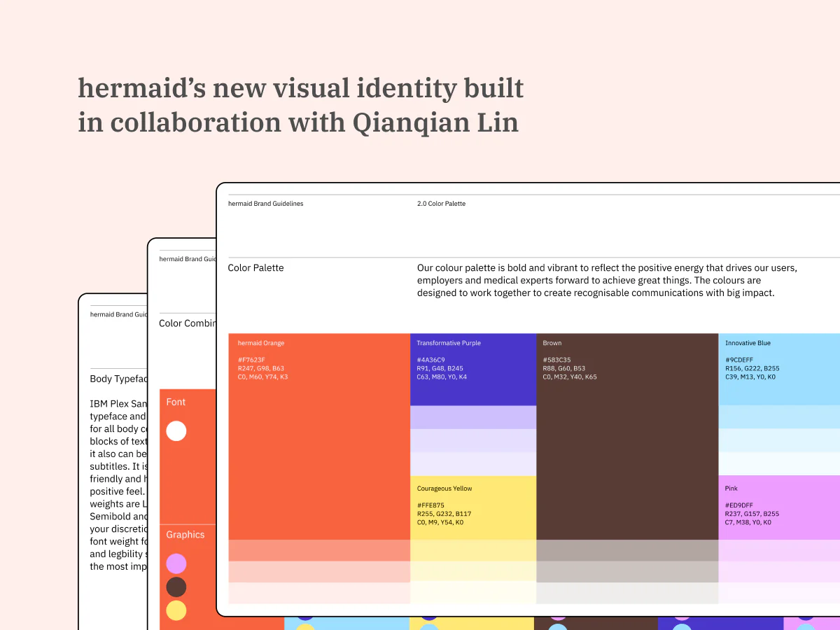Pick the Brown color swatch
840x630 pixels.
pyautogui.click(x=627, y=437)
